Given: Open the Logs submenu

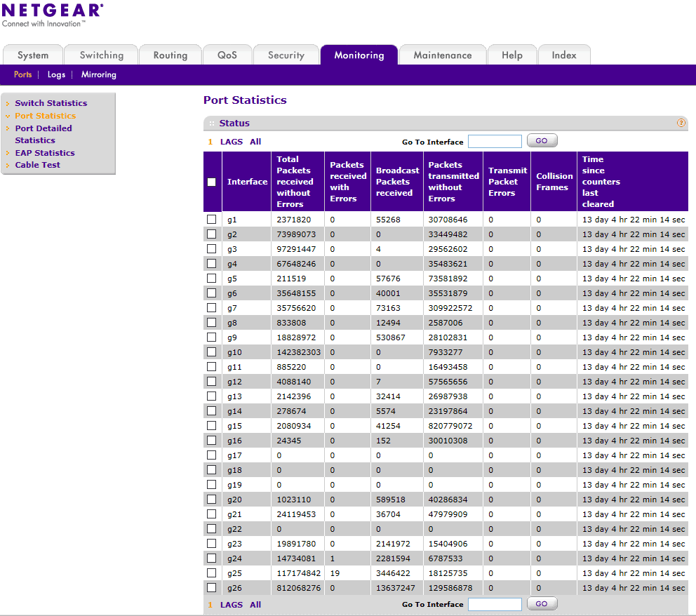Looking at the screenshot, I should click(x=56, y=74).
